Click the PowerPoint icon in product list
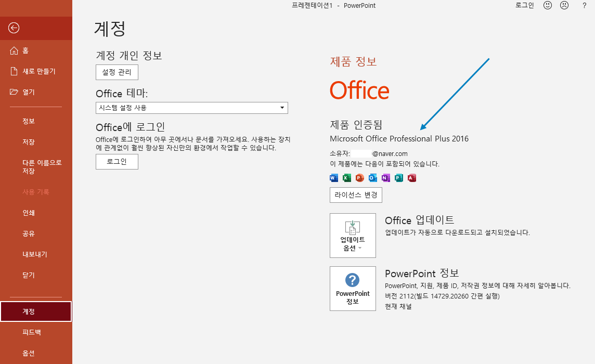Screen dimensions: 595x364 point(359,178)
